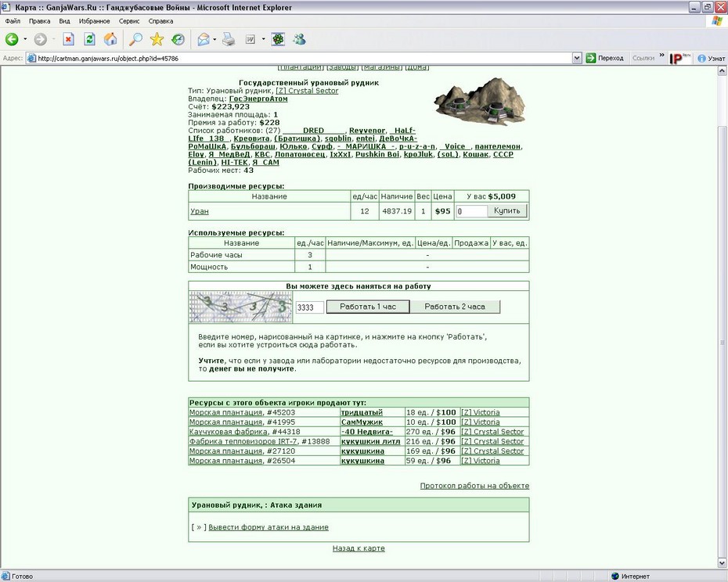Screen dimensions: 728x582
Task: Click the Stop loading red X icon
Action: point(68,39)
